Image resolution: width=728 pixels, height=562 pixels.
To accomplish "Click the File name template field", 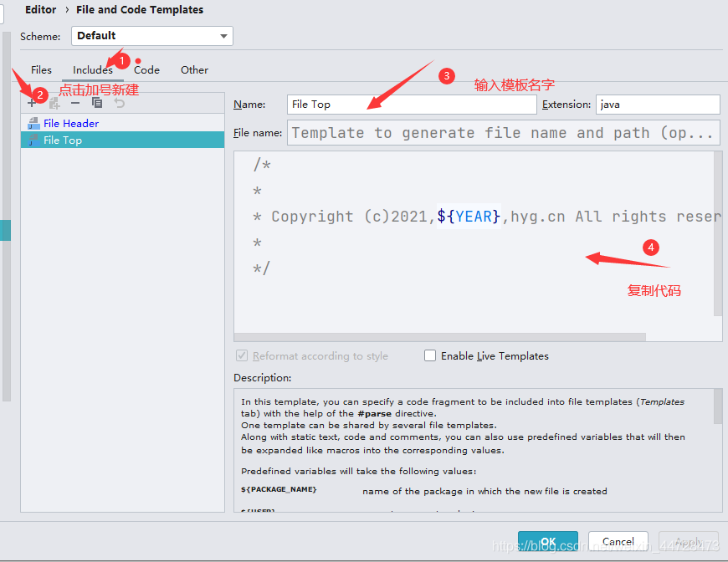I will coord(504,133).
